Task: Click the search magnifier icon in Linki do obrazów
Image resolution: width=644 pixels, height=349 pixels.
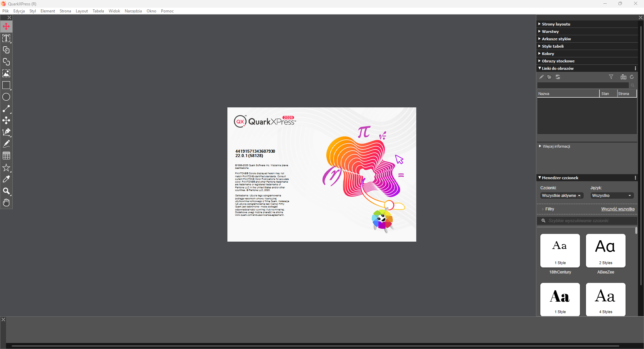Action: click(633, 85)
